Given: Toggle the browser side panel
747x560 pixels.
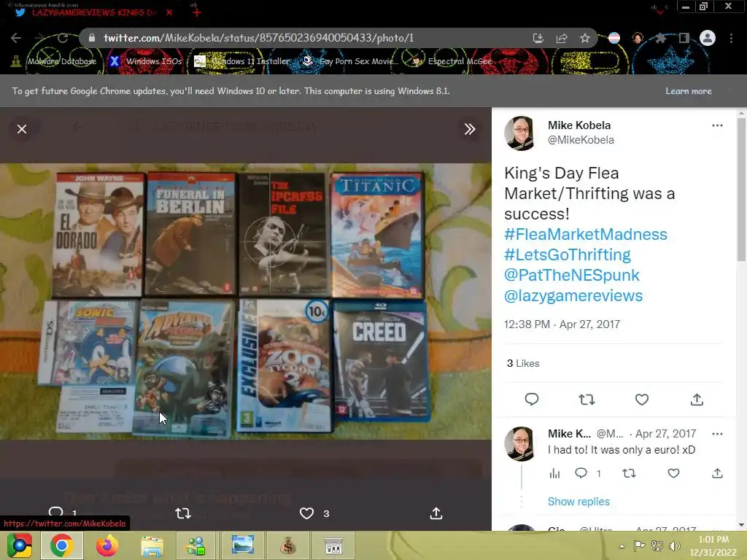Looking at the screenshot, I should 684,38.
